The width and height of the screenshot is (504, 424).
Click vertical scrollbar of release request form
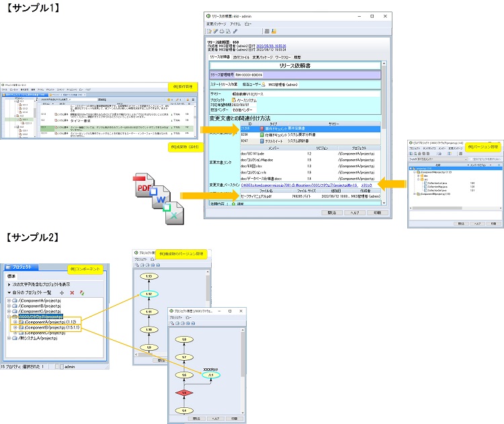click(x=384, y=134)
